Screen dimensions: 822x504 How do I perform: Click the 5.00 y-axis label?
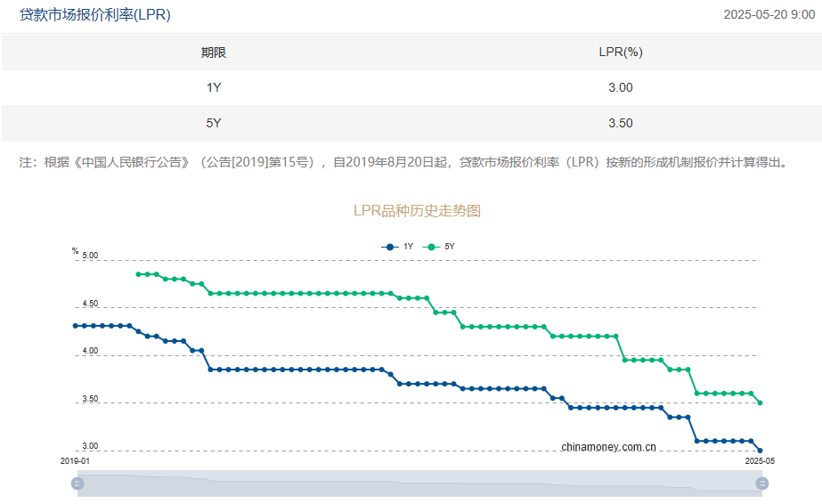90,256
